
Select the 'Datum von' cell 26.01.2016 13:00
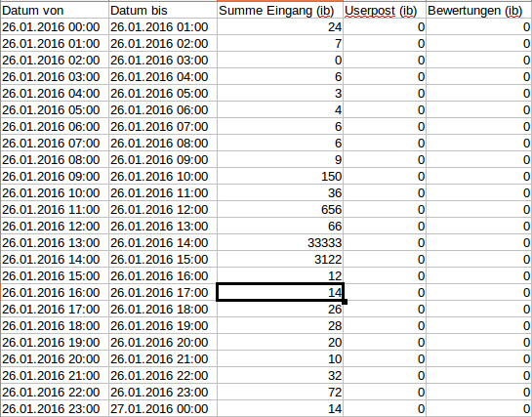coord(55,243)
